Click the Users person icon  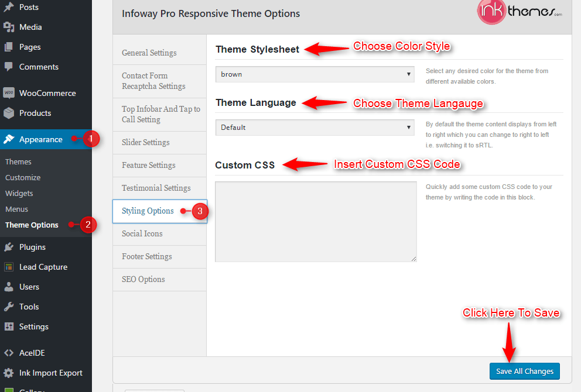click(x=9, y=287)
